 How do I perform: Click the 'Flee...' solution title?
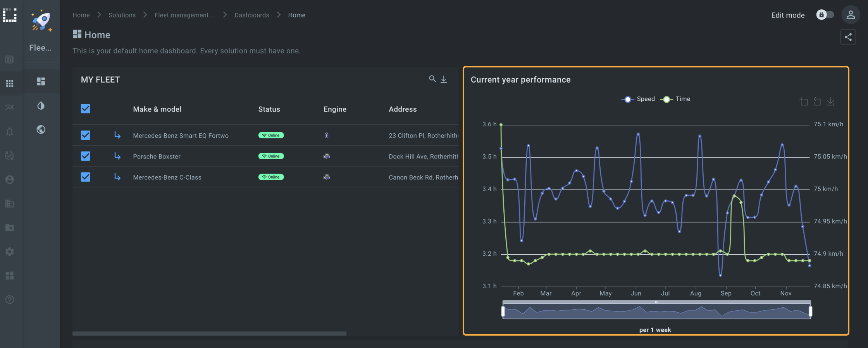pyautogui.click(x=40, y=48)
